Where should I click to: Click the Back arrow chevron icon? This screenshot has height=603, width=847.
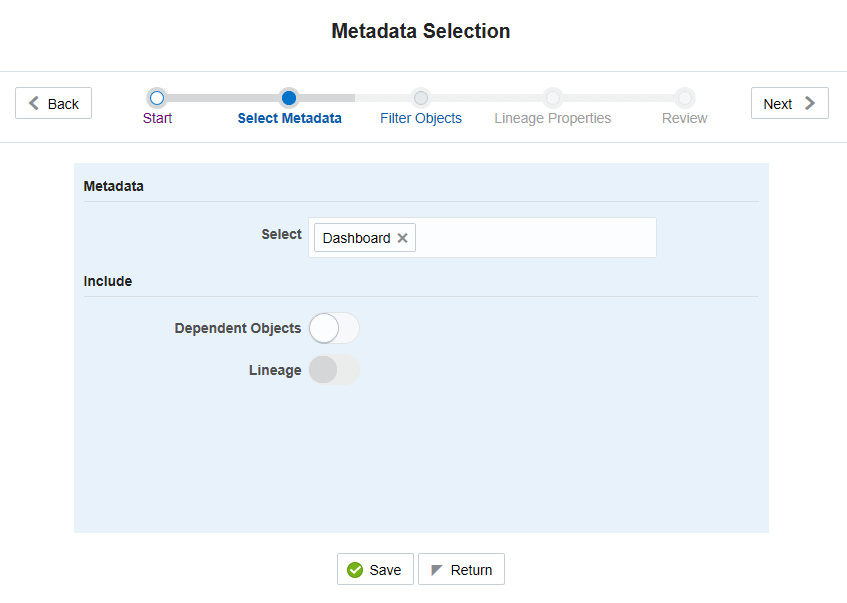[x=35, y=104]
